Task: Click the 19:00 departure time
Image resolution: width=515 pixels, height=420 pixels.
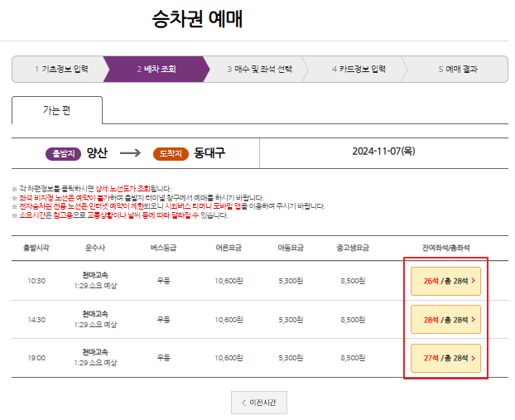Action: [36, 358]
